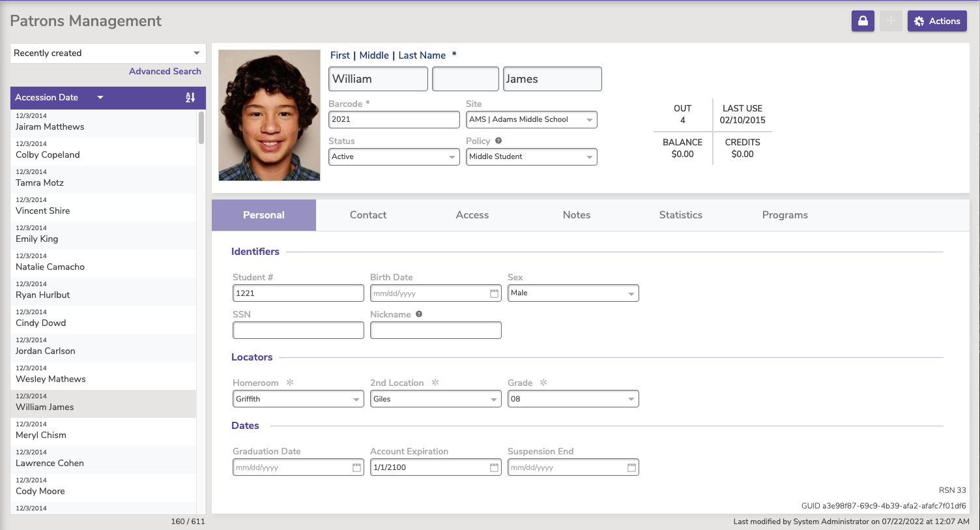Image resolution: width=980 pixels, height=530 pixels.
Task: Click the lock icon button
Action: (x=863, y=21)
